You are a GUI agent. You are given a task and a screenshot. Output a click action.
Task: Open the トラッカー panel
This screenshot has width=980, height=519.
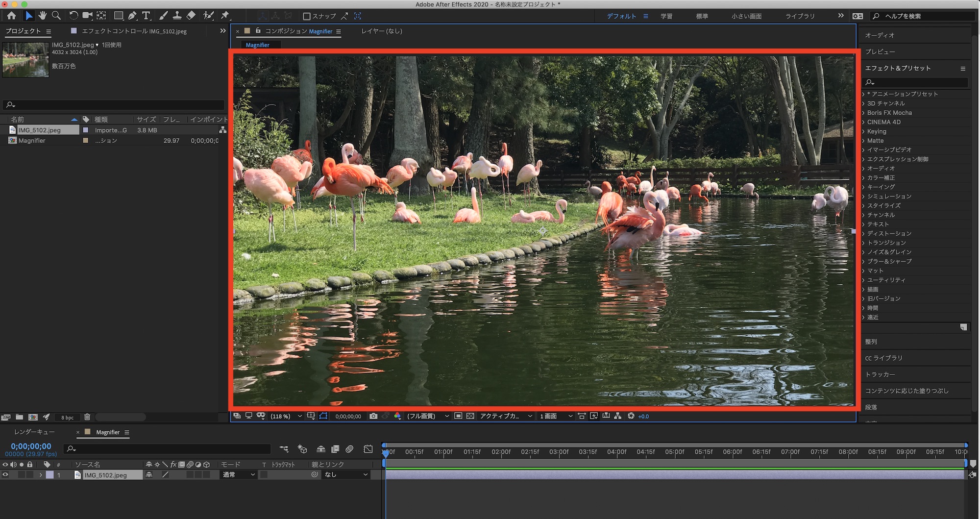coord(880,374)
